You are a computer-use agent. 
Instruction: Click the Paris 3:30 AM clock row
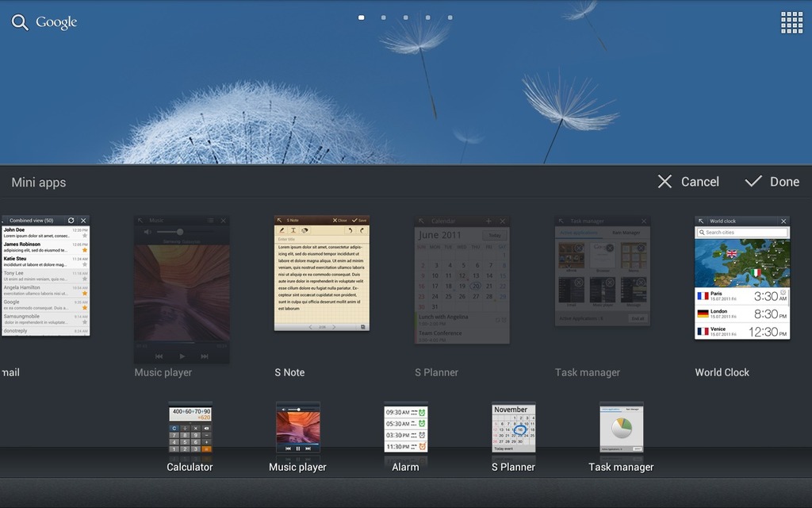(742, 296)
